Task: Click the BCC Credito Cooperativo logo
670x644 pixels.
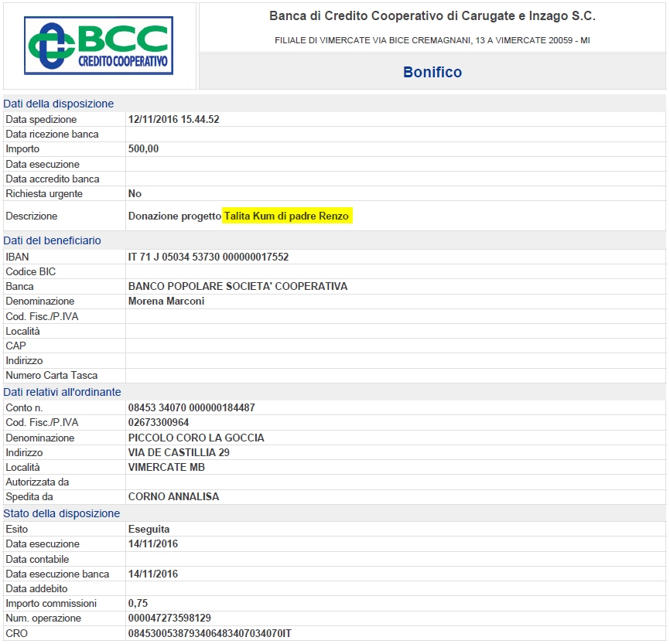Action: tap(99, 46)
